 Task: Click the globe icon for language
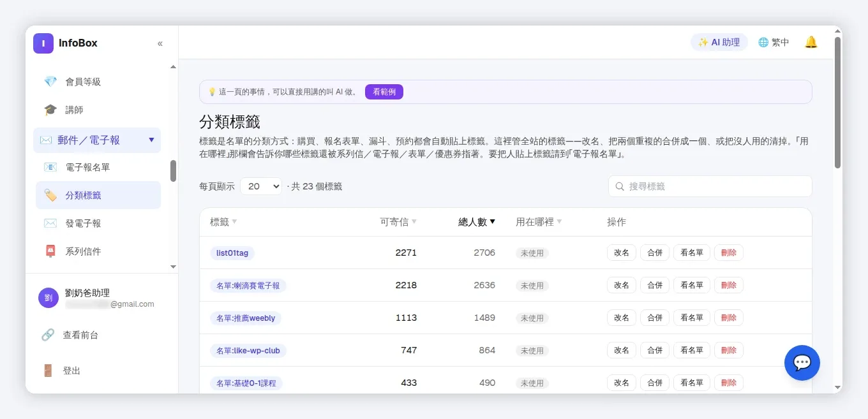(763, 42)
